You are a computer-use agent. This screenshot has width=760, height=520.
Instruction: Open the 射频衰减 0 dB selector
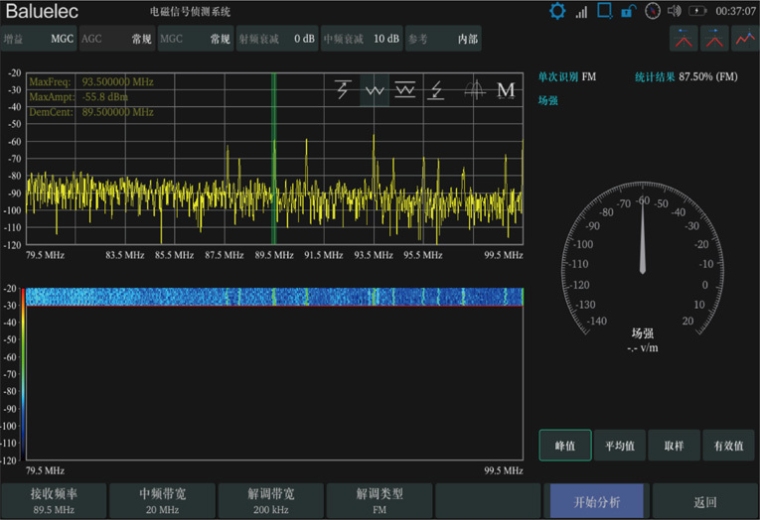pyautogui.click(x=277, y=39)
